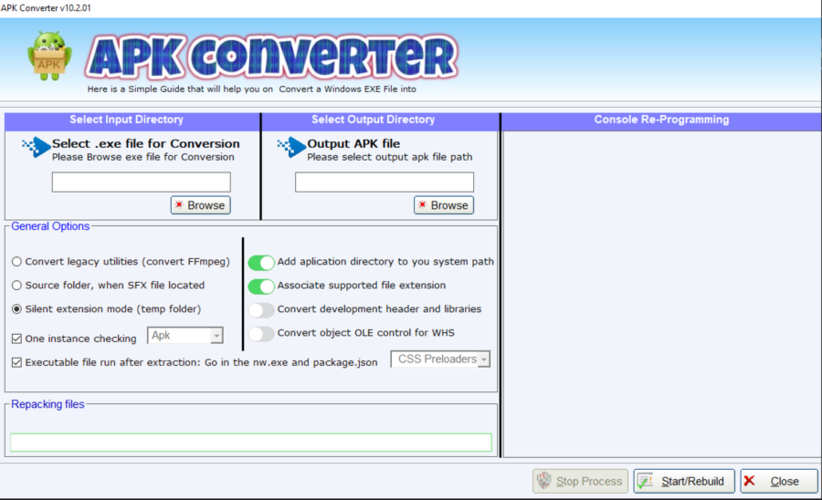
Task: Click the Android APK box logo icon
Action: [x=49, y=56]
